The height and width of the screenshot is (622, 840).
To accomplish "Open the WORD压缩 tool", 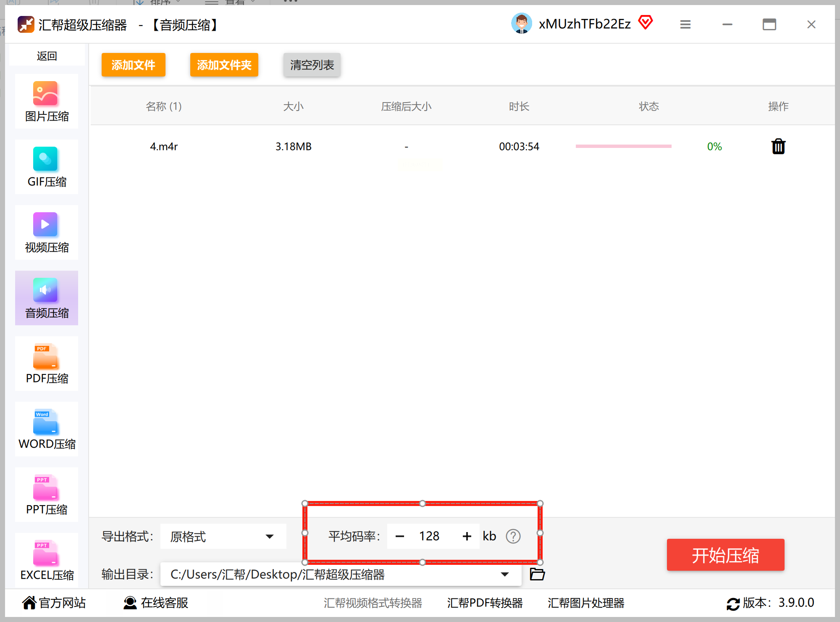I will tap(47, 429).
